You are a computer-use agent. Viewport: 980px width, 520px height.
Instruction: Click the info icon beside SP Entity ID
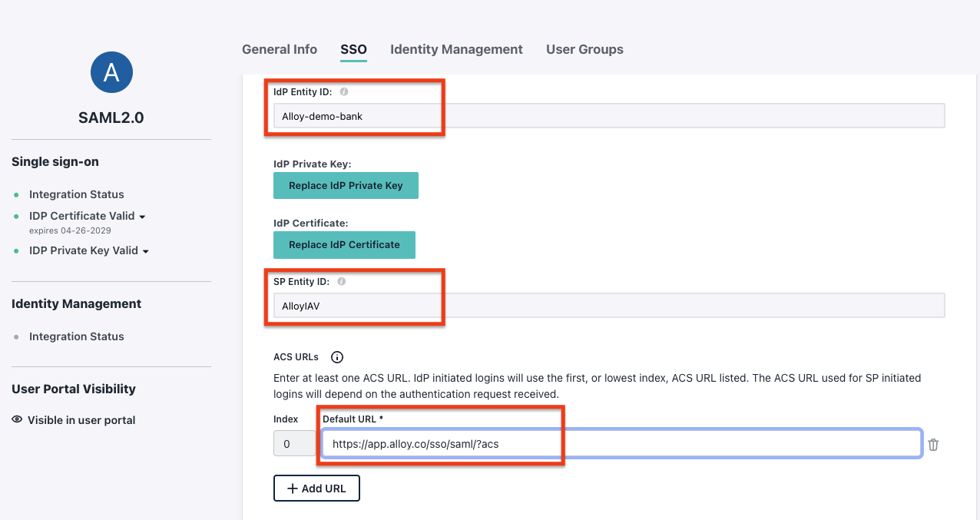342,282
